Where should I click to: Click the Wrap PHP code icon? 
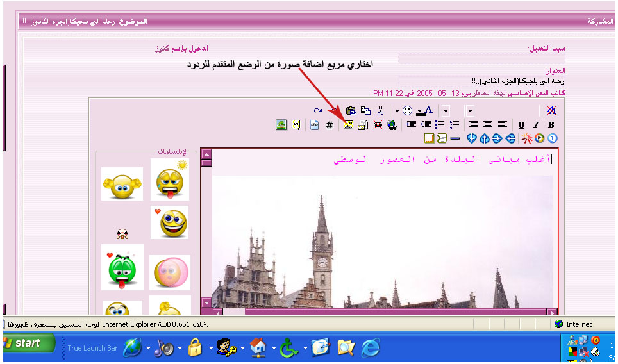pos(314,125)
